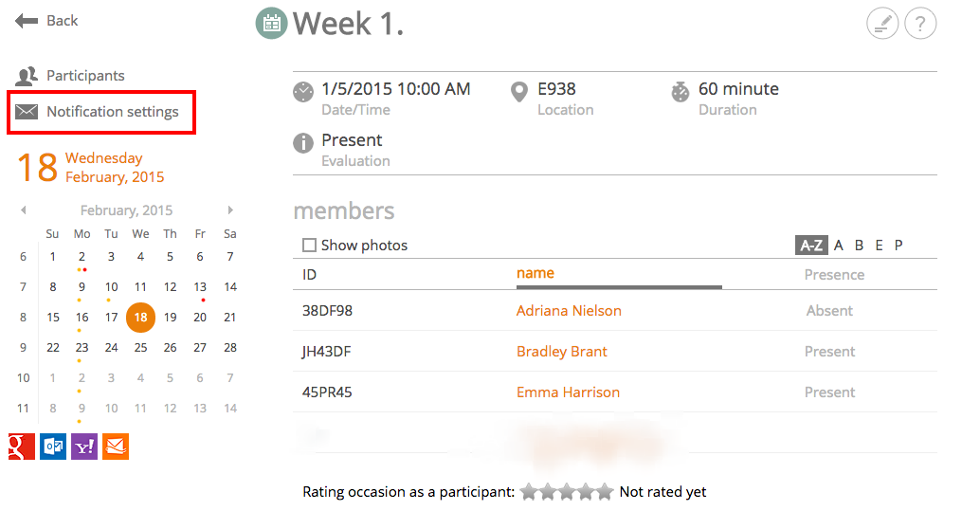Click the Yahoo calendar export icon
Image resolution: width=980 pixels, height=529 pixels.
pos(84,447)
